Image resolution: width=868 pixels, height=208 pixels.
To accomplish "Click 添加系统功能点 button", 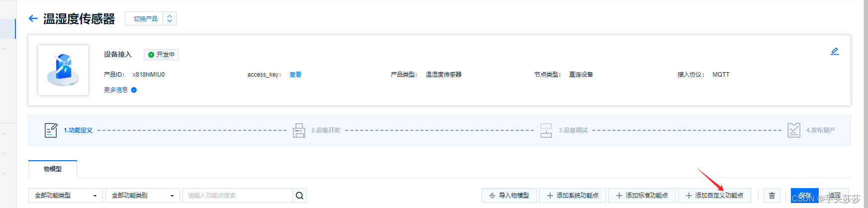I will click(x=573, y=196).
